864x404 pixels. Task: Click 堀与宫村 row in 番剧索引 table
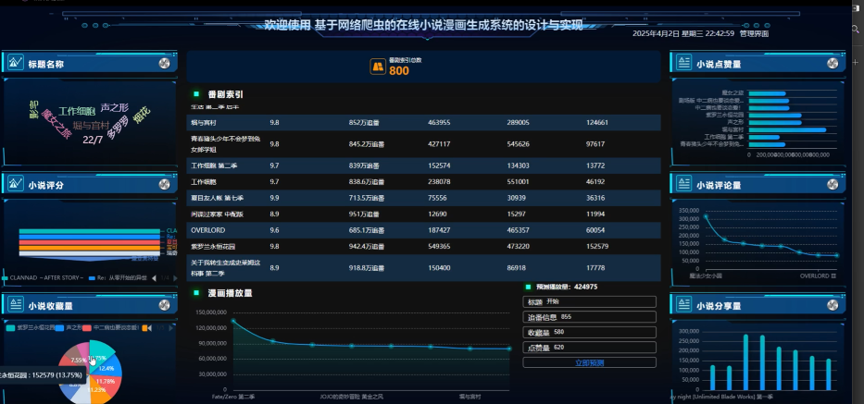(x=423, y=122)
